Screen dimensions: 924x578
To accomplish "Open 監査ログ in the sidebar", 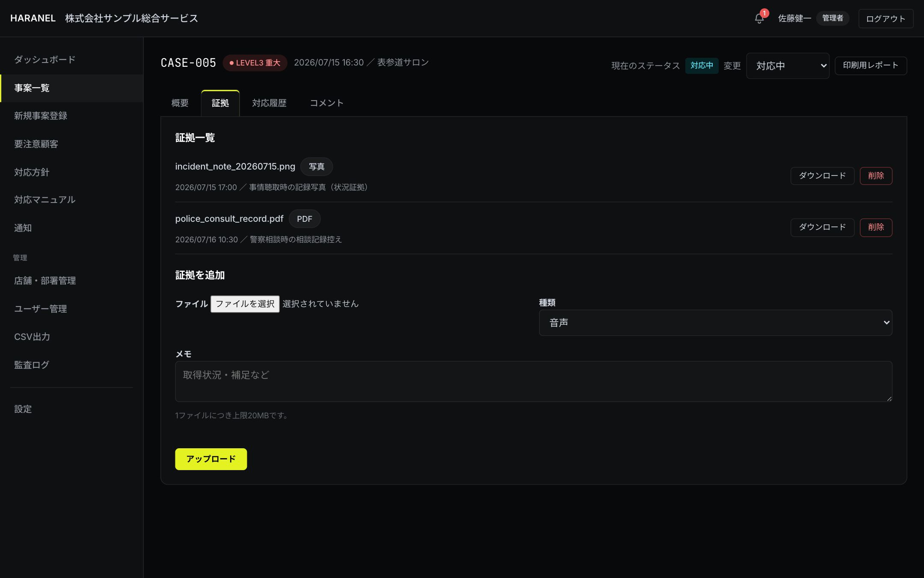I will (71, 365).
